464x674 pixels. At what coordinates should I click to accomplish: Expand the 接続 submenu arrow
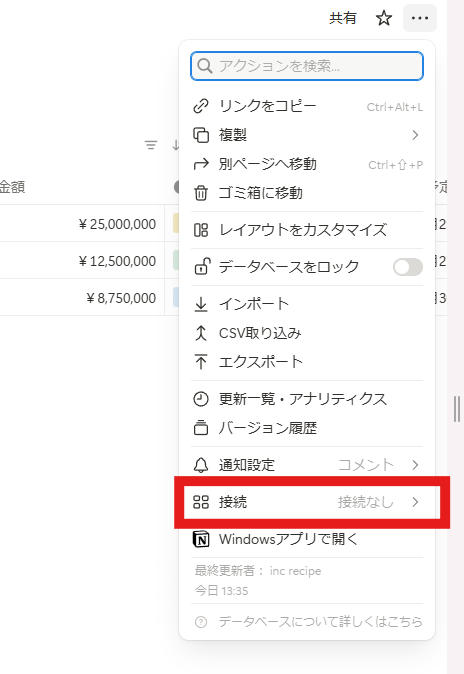[x=415, y=502]
